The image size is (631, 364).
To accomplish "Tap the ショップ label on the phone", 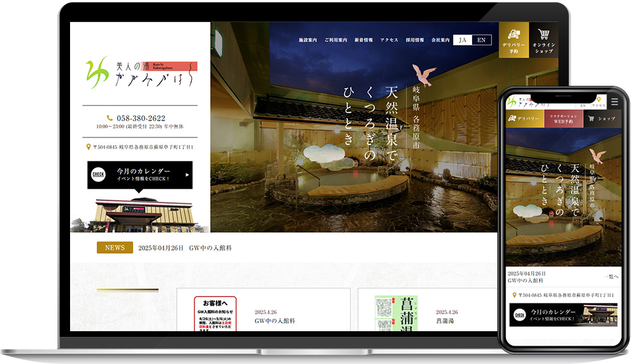I will [606, 119].
